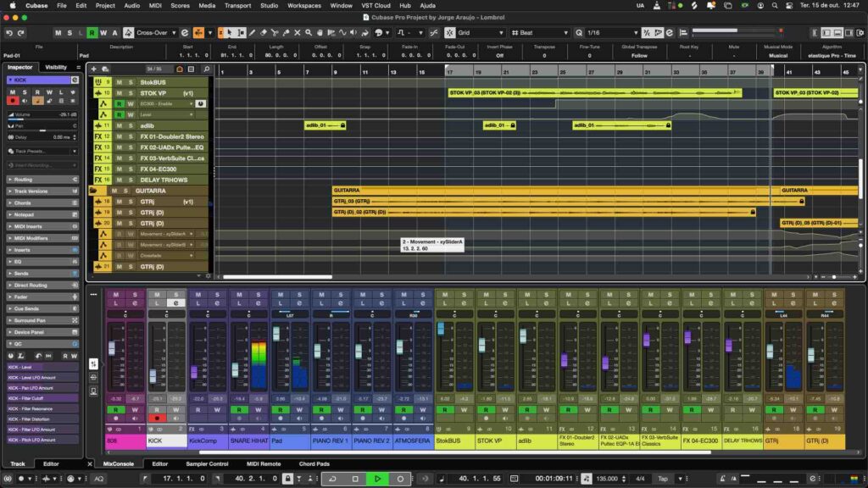Click the Edit Channel Settings icon on KICK
The image size is (868, 488).
pyautogui.click(x=75, y=80)
